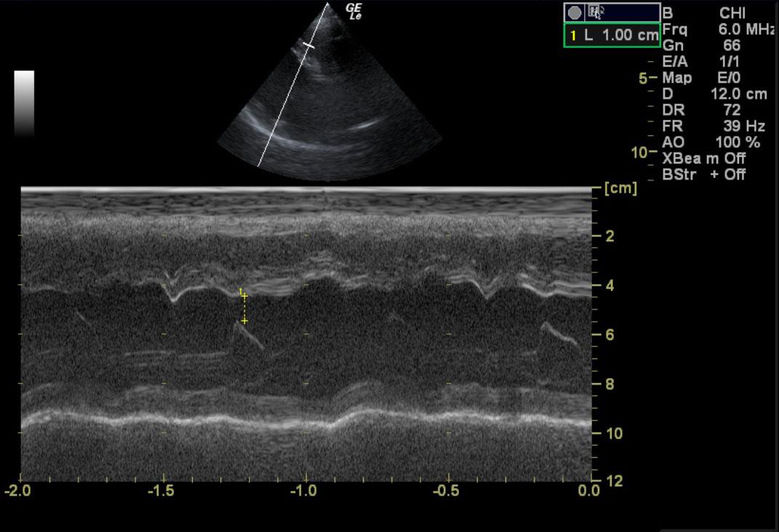Open the Map E/0 parameter

pos(698,78)
